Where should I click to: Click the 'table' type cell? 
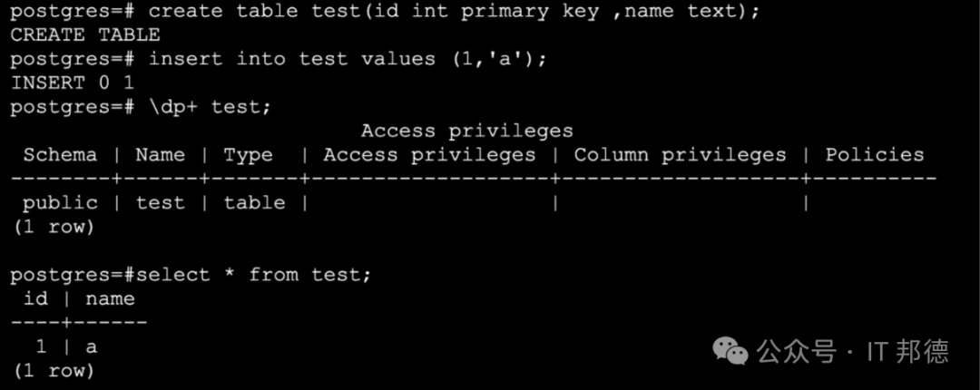point(254,203)
